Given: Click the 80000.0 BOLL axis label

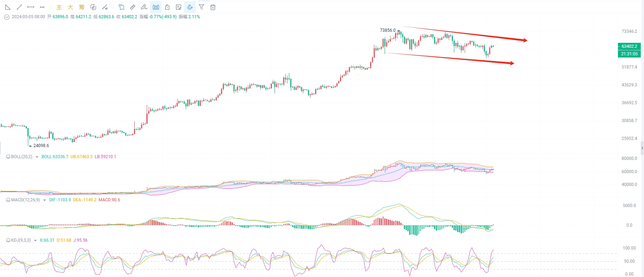Looking at the screenshot, I should (629, 158).
